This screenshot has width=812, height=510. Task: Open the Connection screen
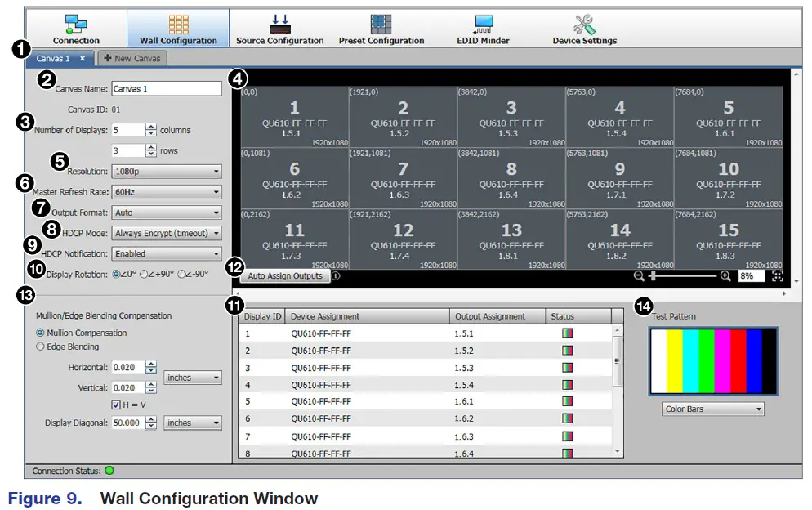[76, 26]
